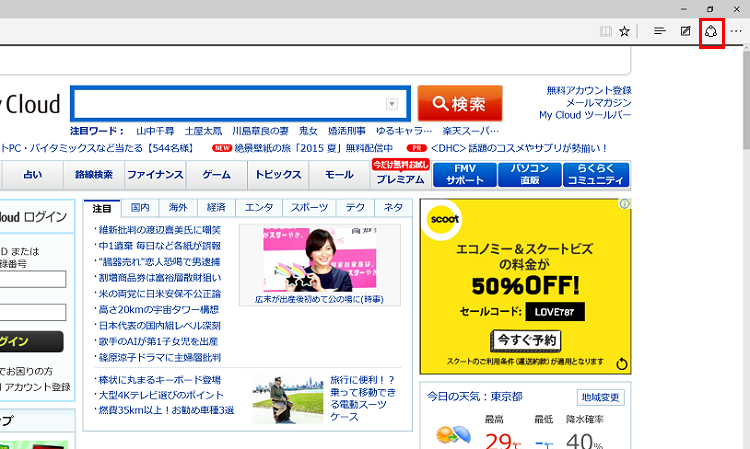This screenshot has width=750, height=449.
Task: Click the 今すぐ予約 button in the ad
Action: point(526,340)
